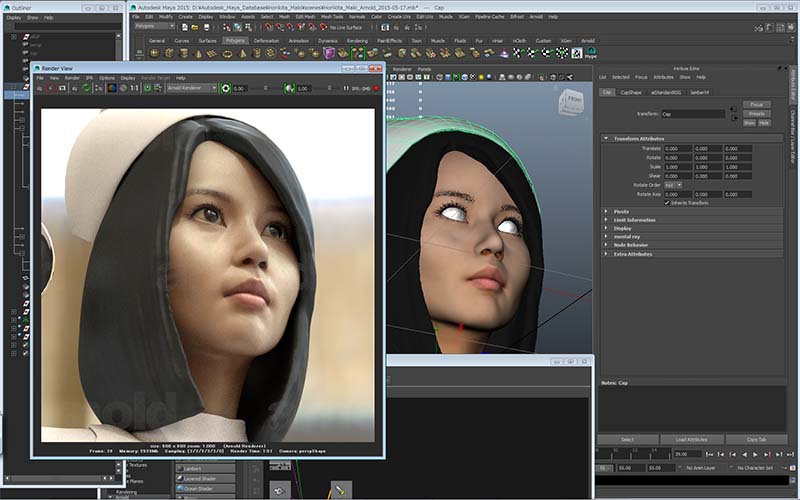The width and height of the screenshot is (800, 500).
Task: Switch to the CapShape tab
Action: [x=631, y=92]
